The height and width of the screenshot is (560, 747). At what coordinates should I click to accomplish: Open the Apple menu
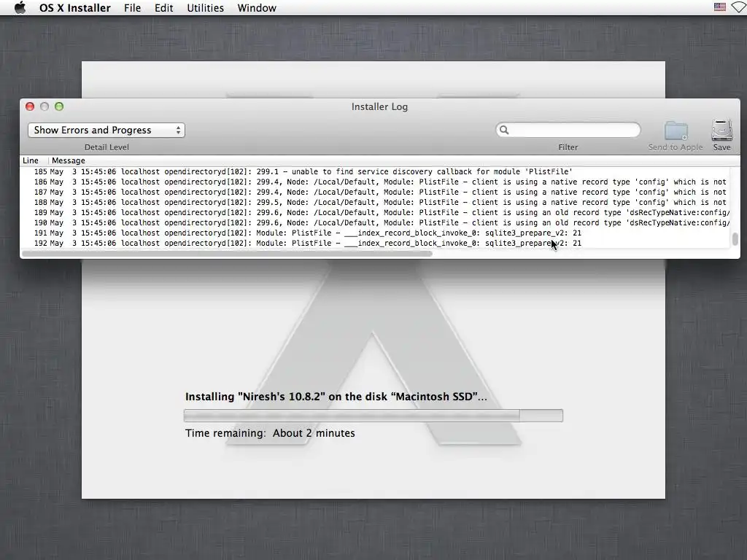pos(20,7)
